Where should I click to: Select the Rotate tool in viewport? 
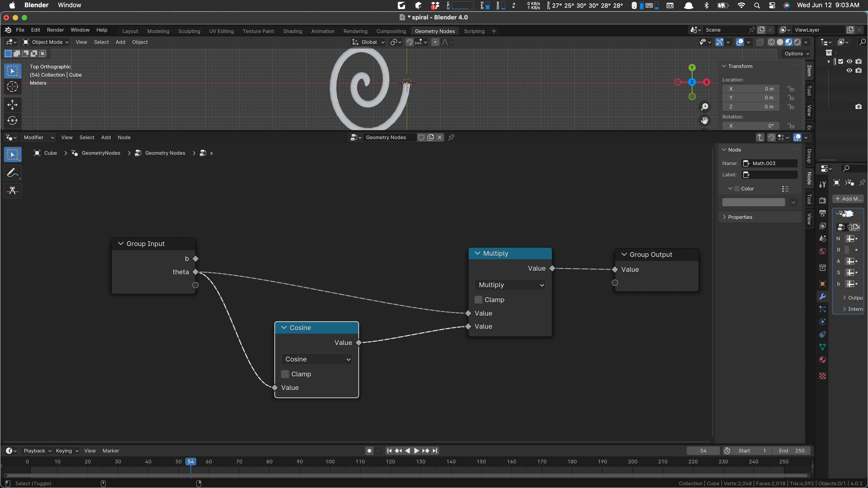[12, 121]
